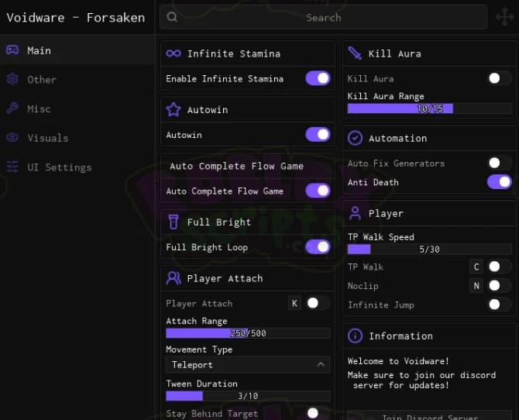The width and height of the screenshot is (519, 420).
Task: Click the Infinite Stamina infinity icon
Action: click(174, 53)
